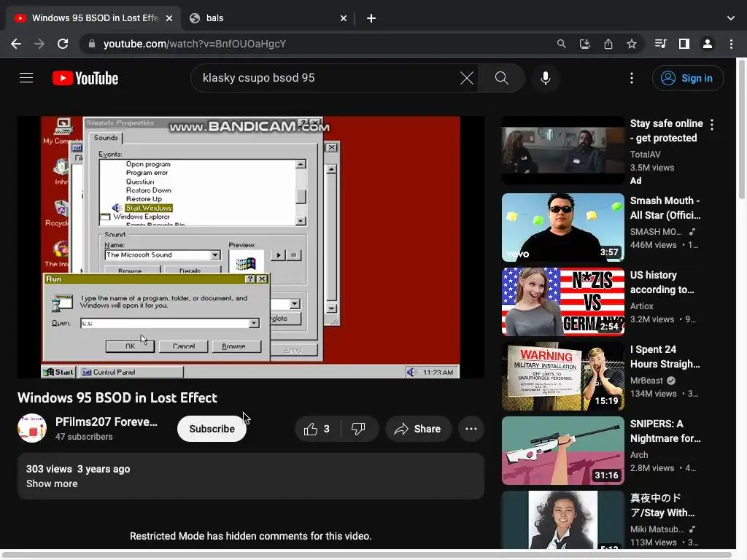Submit search with the magnifier button
The height and width of the screenshot is (560, 747).
502,77
